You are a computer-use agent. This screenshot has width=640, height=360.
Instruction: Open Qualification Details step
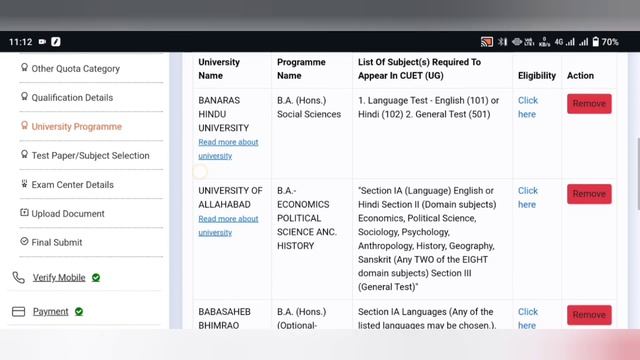72,98
